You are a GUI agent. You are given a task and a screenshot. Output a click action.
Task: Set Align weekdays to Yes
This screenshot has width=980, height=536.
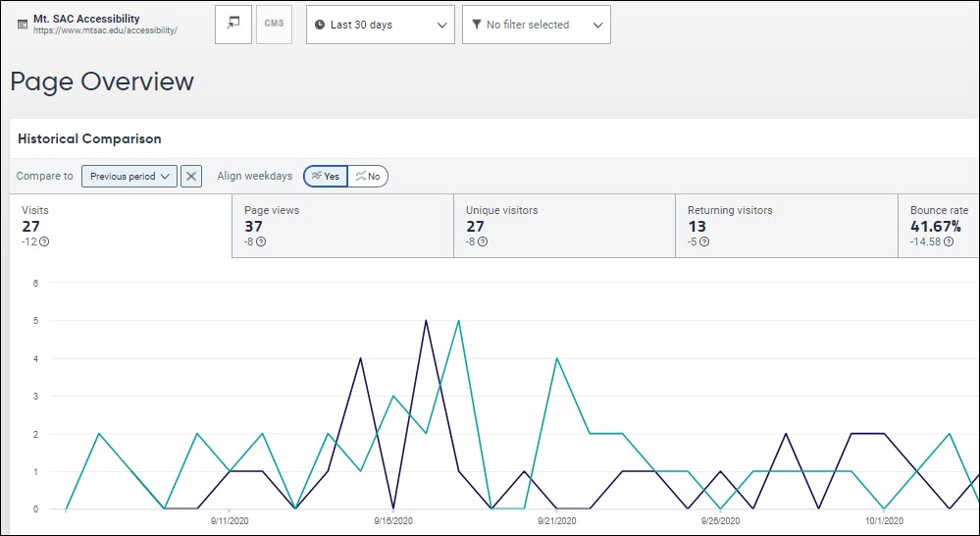[x=326, y=177]
